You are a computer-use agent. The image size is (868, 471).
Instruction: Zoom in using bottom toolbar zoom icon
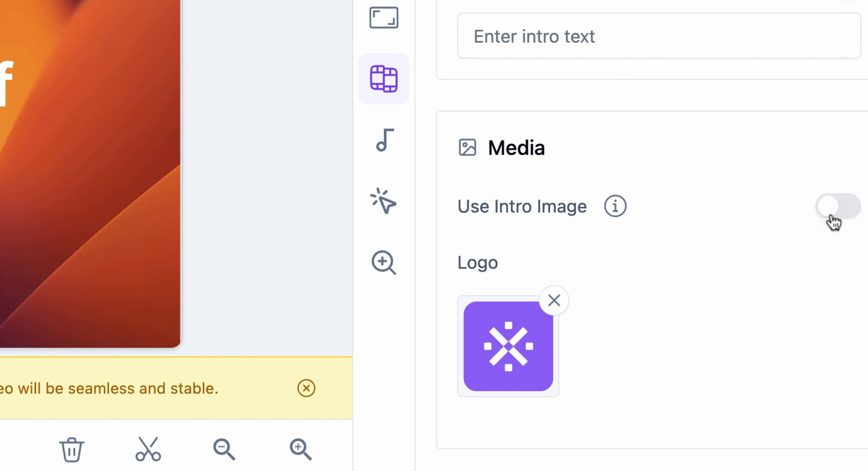tap(301, 450)
